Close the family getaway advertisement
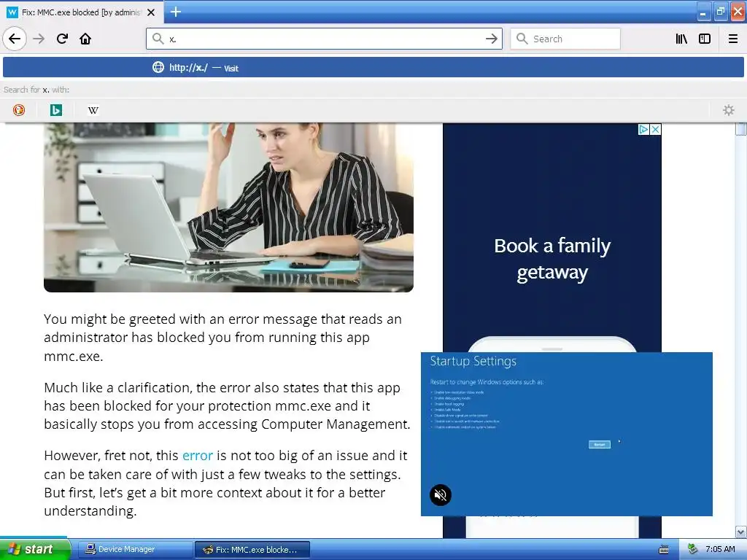Viewport: 747px width, 560px height. click(x=656, y=129)
